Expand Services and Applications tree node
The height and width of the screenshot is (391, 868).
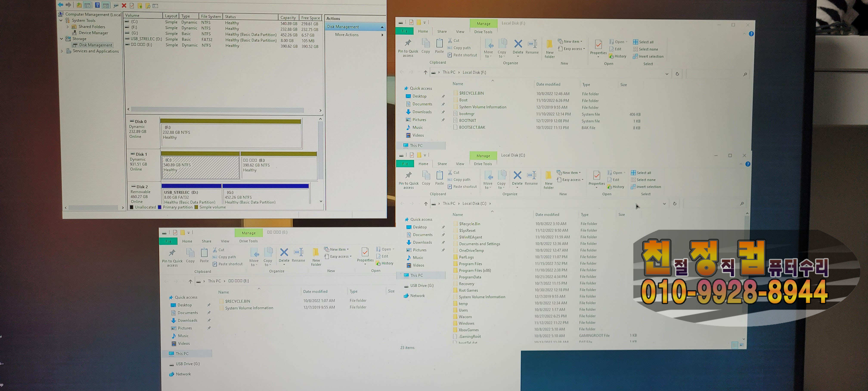pos(62,51)
